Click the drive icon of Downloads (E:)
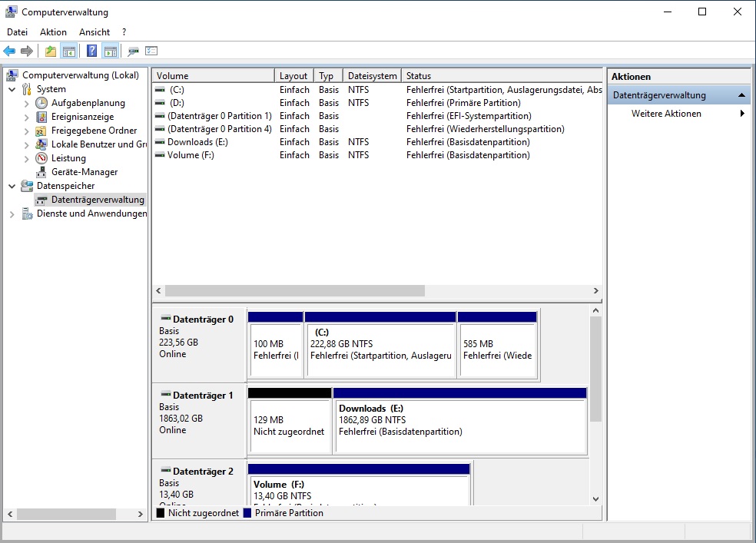Screen dimensions: 756x543 pyautogui.click(x=160, y=142)
